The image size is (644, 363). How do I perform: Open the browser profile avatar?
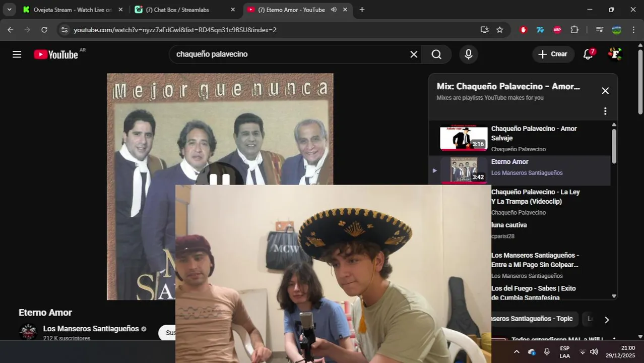(616, 30)
